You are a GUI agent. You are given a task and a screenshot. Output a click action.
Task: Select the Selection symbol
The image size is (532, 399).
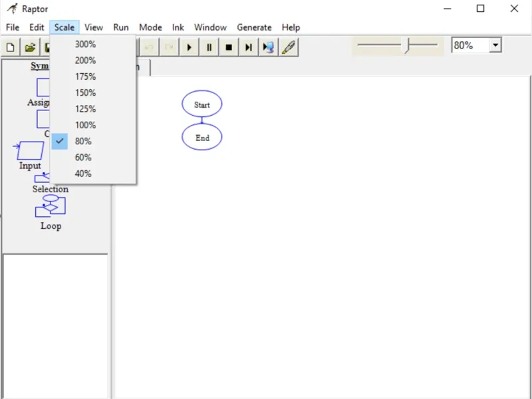tap(42, 178)
